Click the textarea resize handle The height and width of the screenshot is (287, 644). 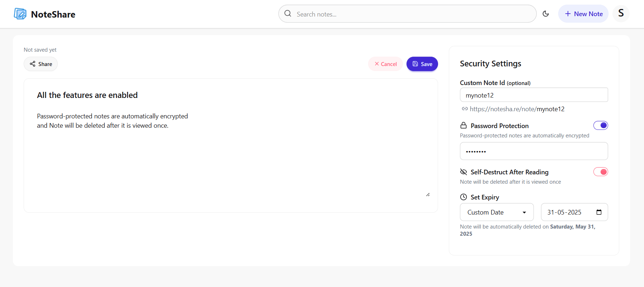(428, 194)
